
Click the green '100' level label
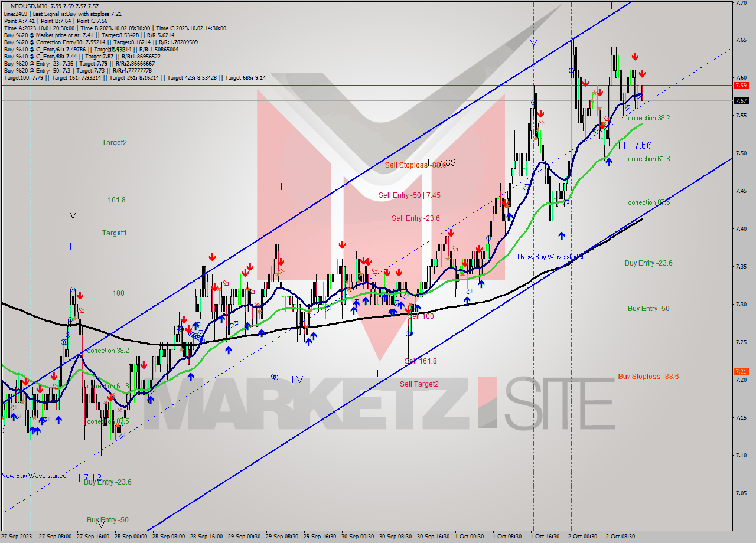click(x=119, y=293)
